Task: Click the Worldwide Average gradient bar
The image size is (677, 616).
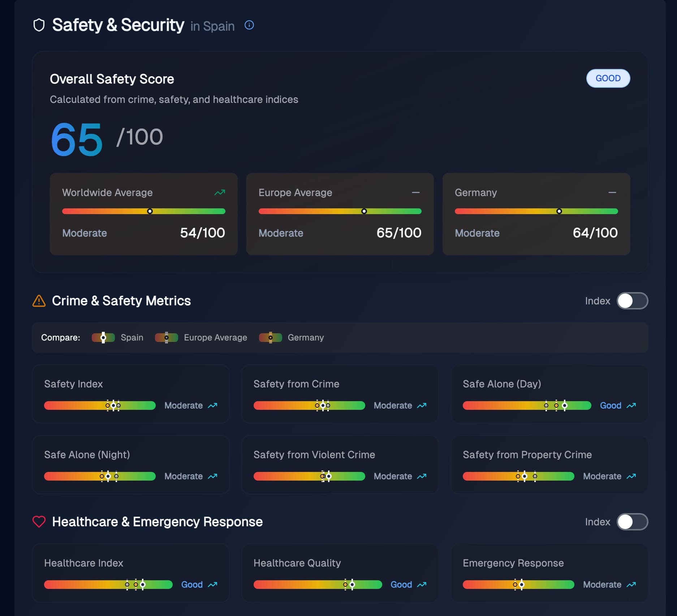Action: (144, 211)
